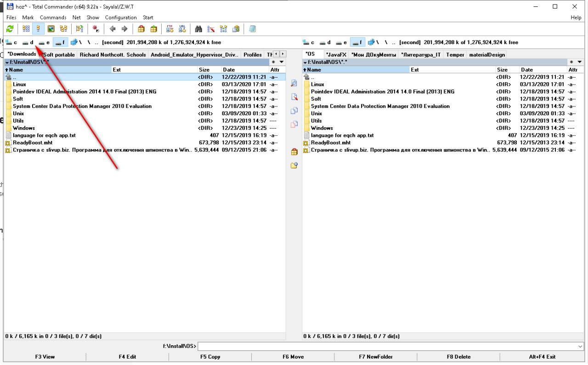The height and width of the screenshot is (365, 588).
Task: Switch to the materialDesign tab
Action: tap(487, 55)
